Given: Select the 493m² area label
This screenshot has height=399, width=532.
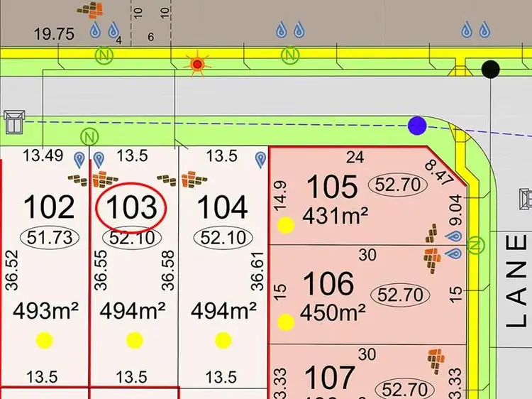Looking at the screenshot, I should (44, 310).
